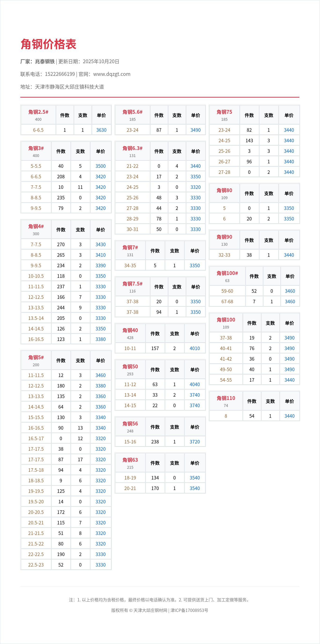Select the 4010 price under 角钢40

tap(195, 348)
